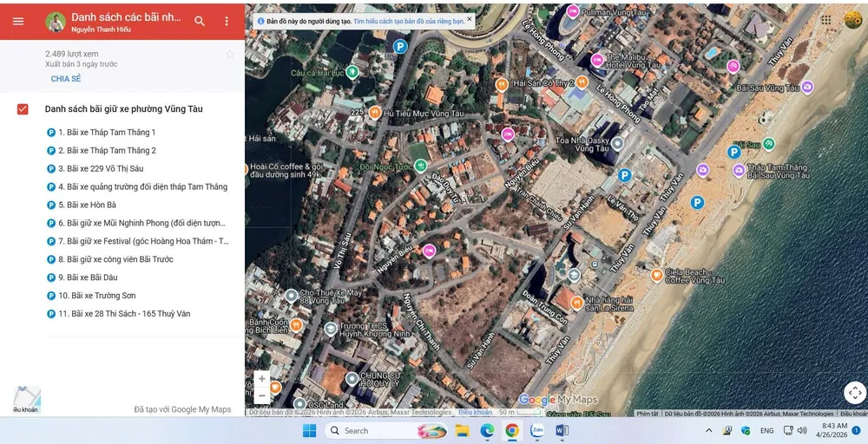Switch base map using the map thumbnail
Viewport: 868px width, 444px height.
pyautogui.click(x=27, y=399)
